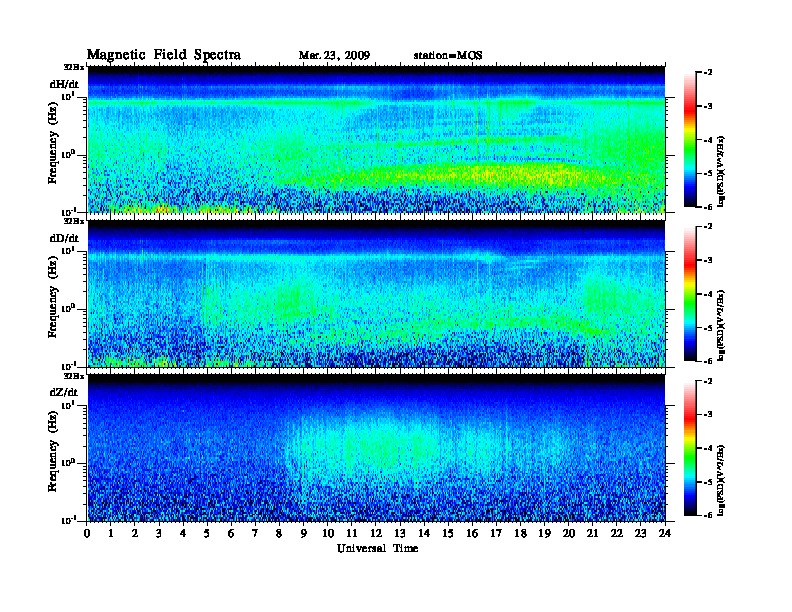
Task: Click the x-axis tick label "22"
Action: 617,534
